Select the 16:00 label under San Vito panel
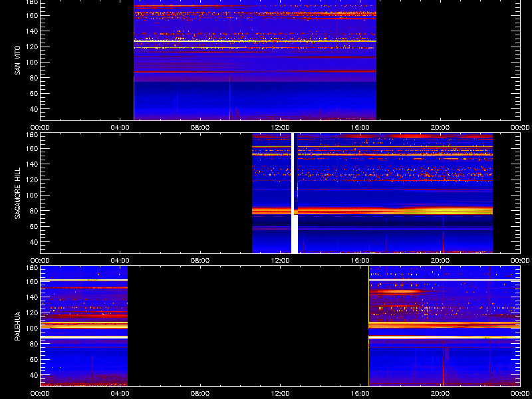Viewport: 532px width, 399px height. pos(360,128)
